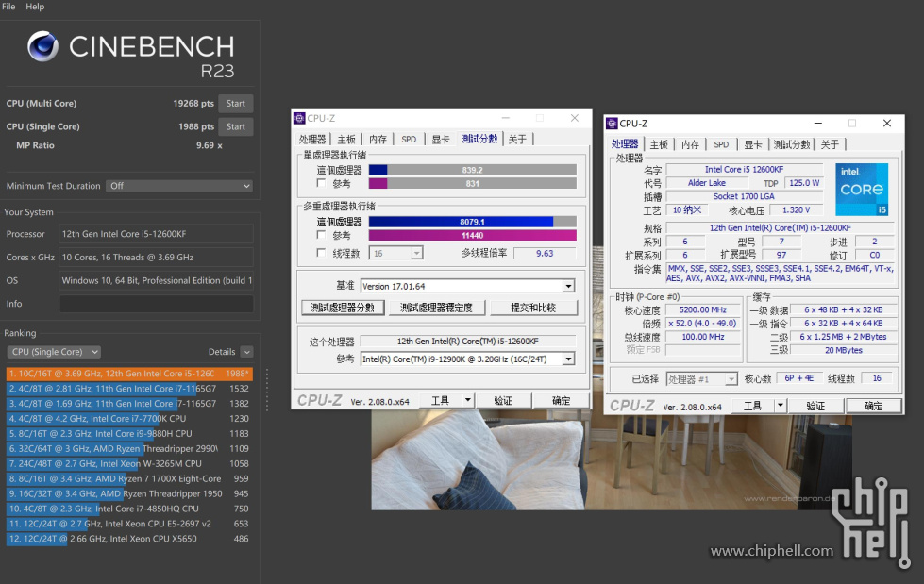This screenshot has width=924, height=584.
Task: Switch to SPD tab in processor CPU-Z window
Action: tap(721, 144)
